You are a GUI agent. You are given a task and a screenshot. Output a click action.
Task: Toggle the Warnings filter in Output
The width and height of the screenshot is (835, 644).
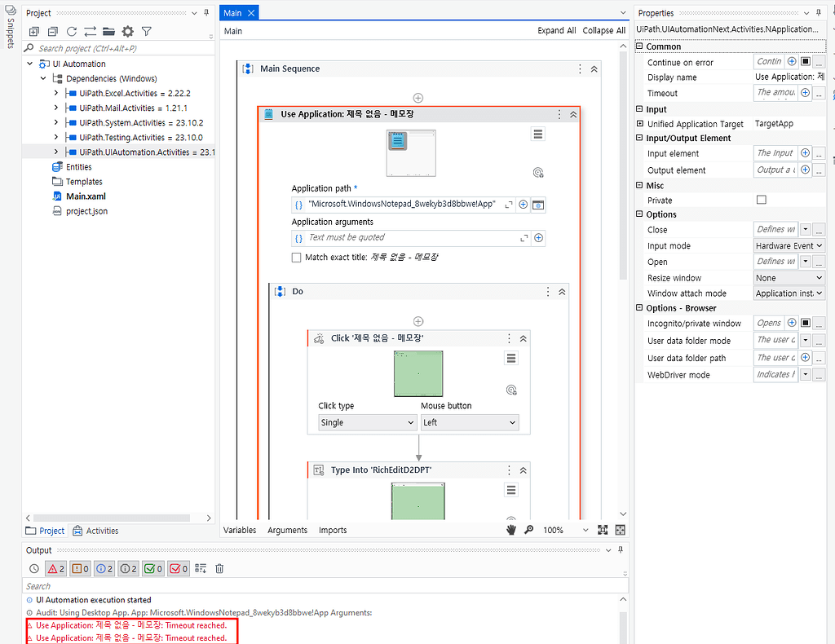78,568
